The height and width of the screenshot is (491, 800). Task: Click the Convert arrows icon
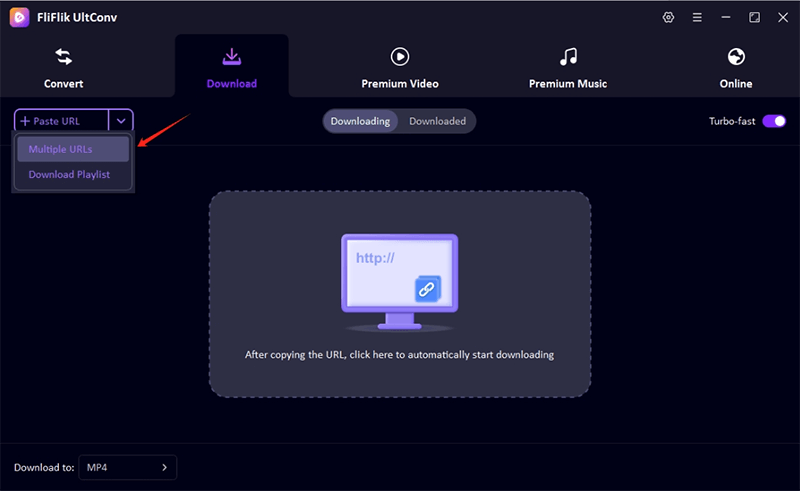click(63, 57)
